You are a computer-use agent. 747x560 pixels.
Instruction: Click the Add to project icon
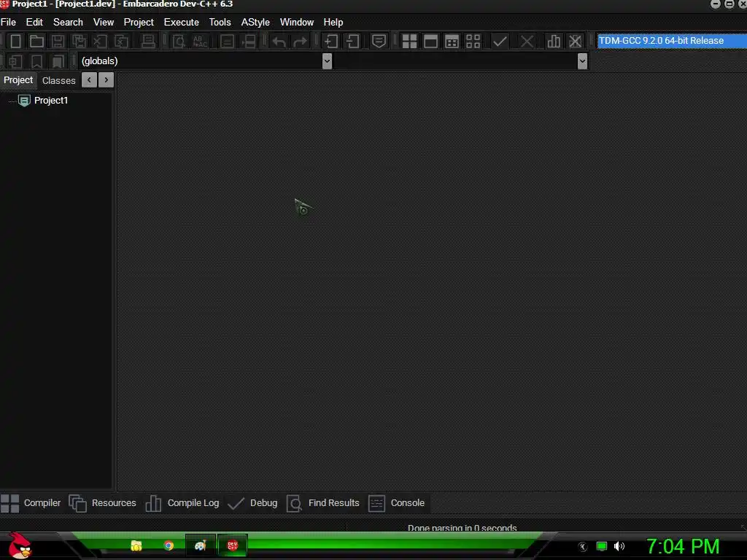[x=331, y=41]
